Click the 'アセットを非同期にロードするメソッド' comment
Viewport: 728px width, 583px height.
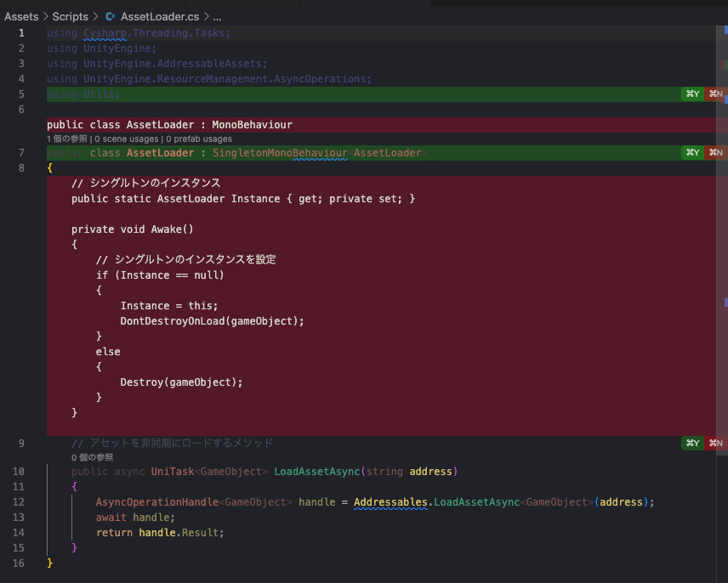[181, 443]
